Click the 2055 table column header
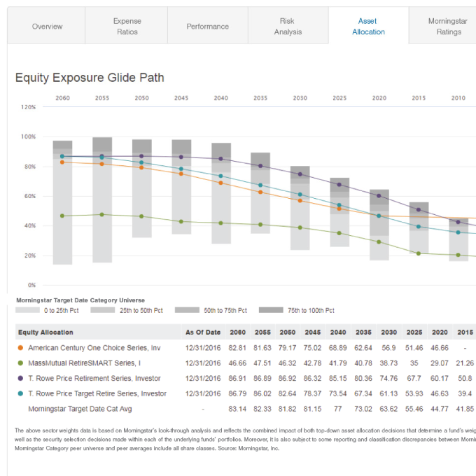 (262, 332)
